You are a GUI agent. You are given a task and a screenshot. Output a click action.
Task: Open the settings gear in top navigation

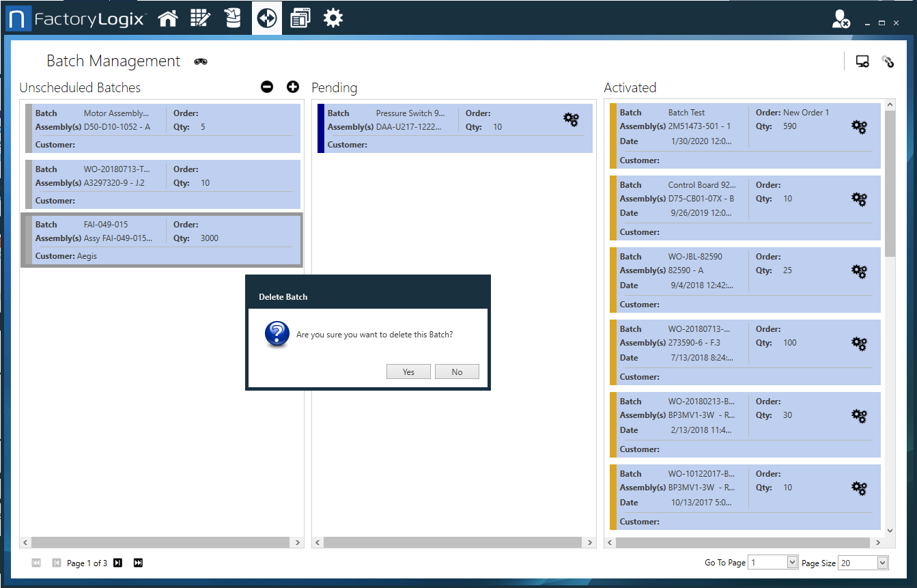pyautogui.click(x=333, y=18)
